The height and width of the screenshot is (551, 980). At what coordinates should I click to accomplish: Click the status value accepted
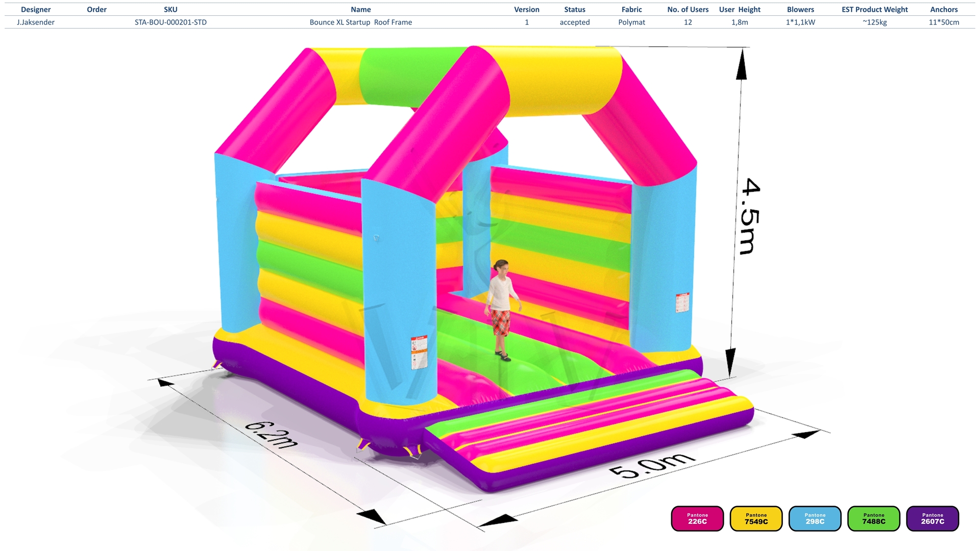click(x=575, y=22)
